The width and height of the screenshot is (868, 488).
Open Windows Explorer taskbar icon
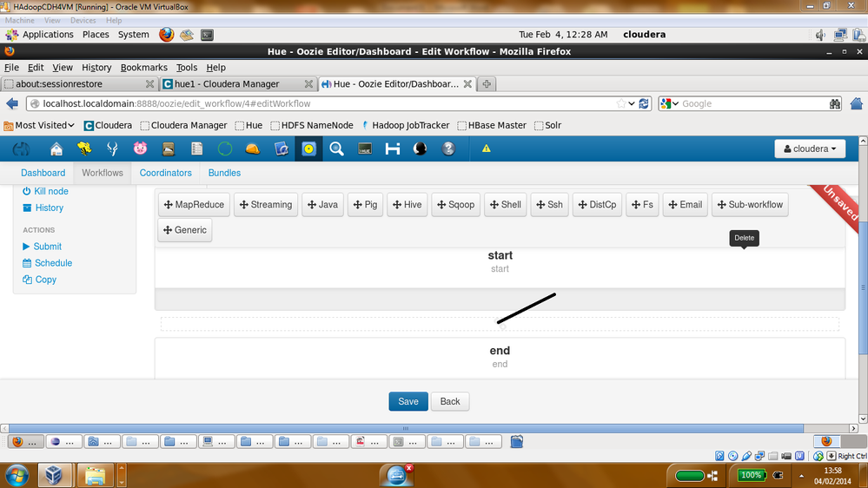[x=95, y=475]
